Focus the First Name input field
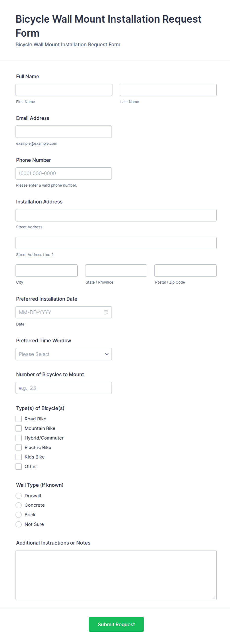Screen dimensions: 230x644 [64, 90]
